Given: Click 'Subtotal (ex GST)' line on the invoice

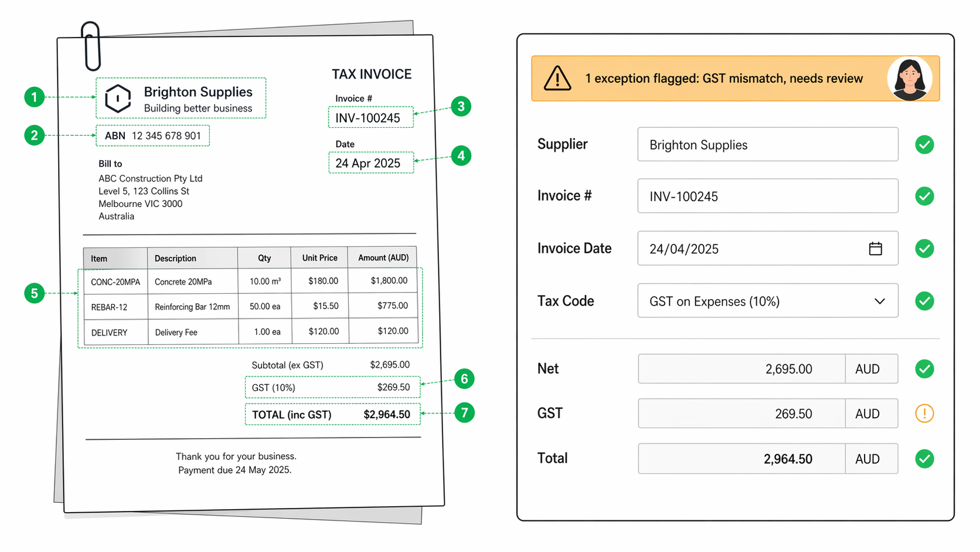Looking at the screenshot, I should [x=331, y=365].
